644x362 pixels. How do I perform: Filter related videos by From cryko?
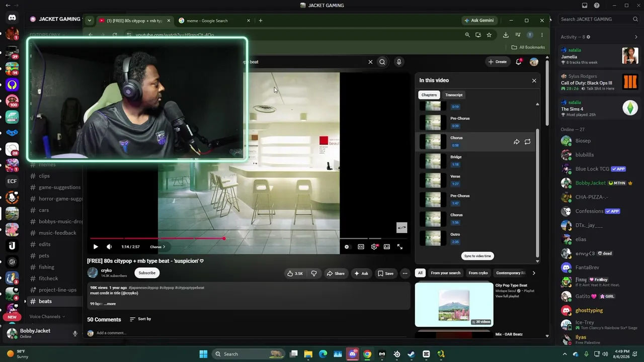coord(478,273)
